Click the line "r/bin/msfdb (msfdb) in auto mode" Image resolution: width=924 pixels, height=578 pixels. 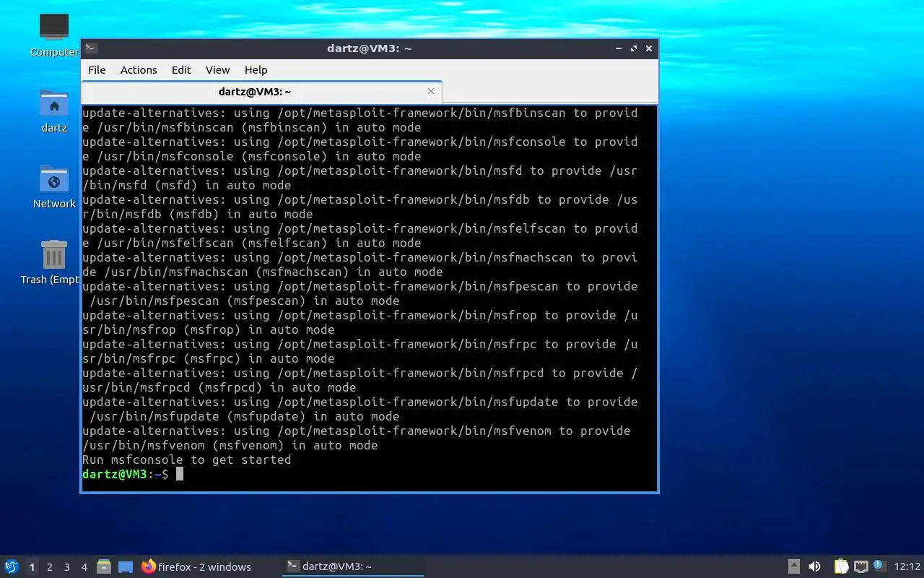197,214
